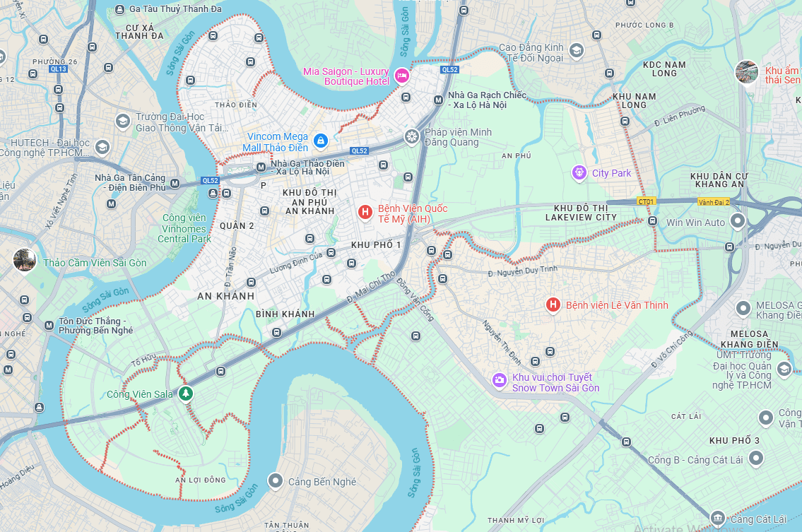The height and width of the screenshot is (532, 802).
Task: Open the Bệnh Viện Quốc Tế Mỹ (AIH) hospital marker
Action: pos(365,212)
